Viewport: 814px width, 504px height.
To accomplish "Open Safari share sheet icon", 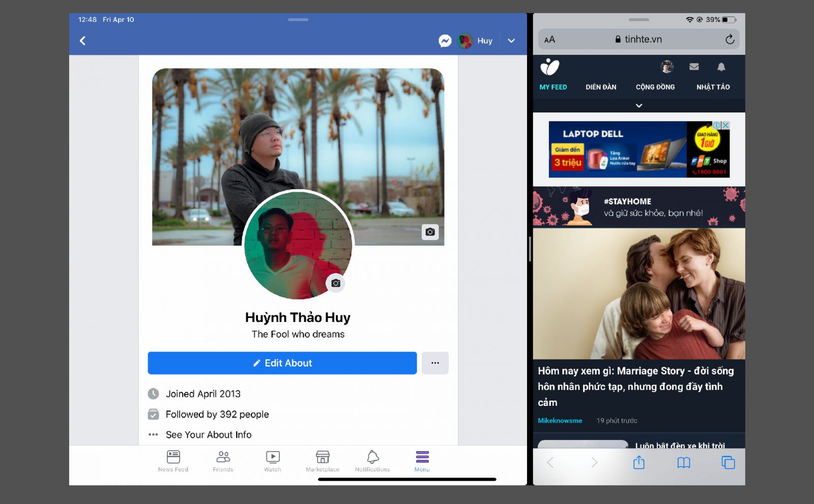I will [x=639, y=462].
